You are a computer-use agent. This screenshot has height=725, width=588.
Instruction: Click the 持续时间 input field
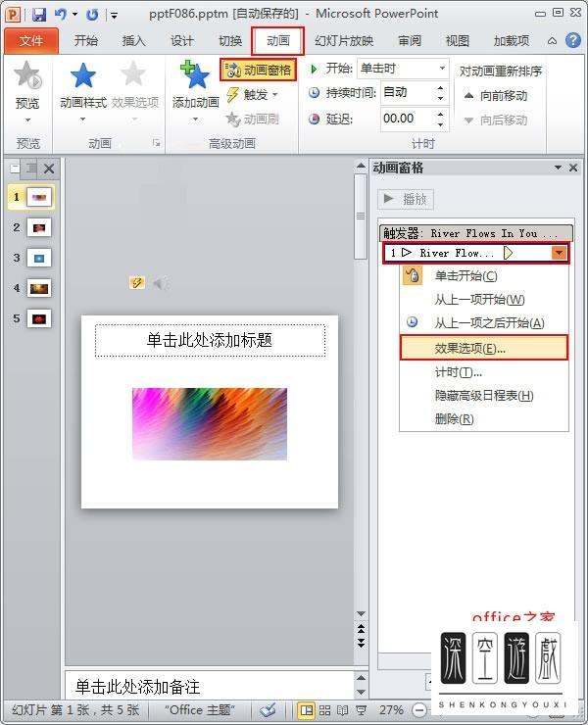(407, 92)
